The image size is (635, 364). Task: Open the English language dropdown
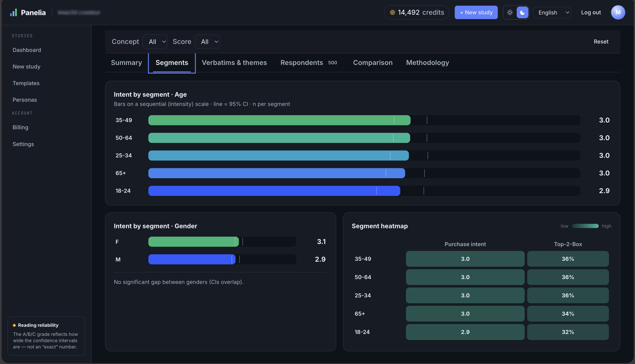(552, 12)
